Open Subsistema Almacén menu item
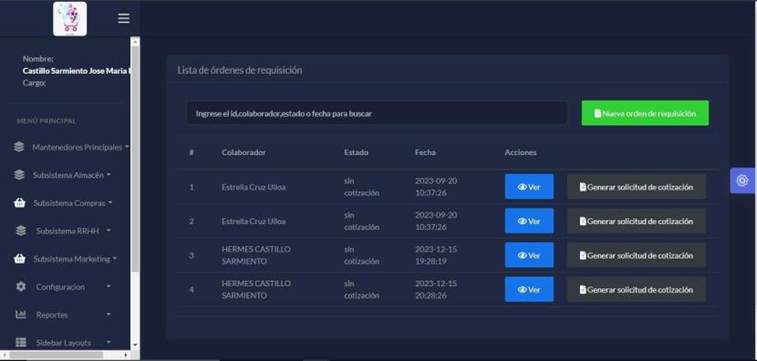757x361 pixels. 68,175
